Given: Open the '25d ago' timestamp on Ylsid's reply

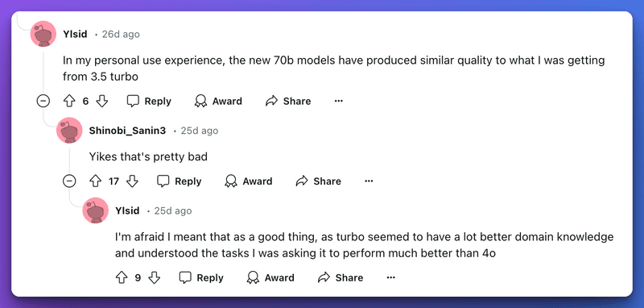Looking at the screenshot, I should (x=173, y=211).
